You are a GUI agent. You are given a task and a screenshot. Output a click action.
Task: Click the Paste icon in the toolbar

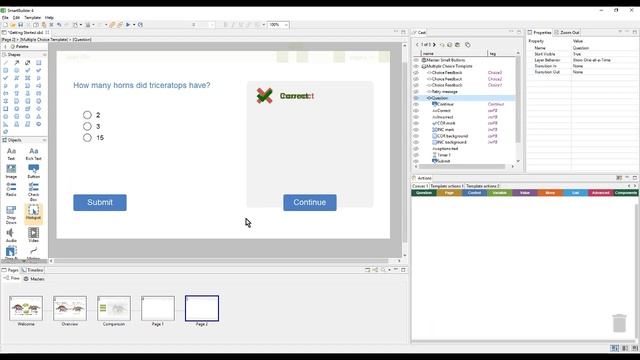[x=44, y=25]
